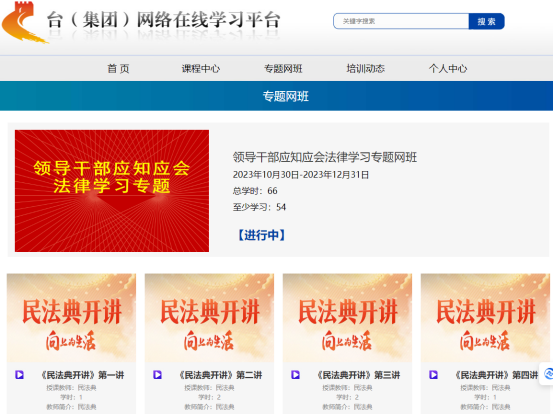Open the 课程中心 menu item
This screenshot has height=414, width=553.
click(201, 69)
